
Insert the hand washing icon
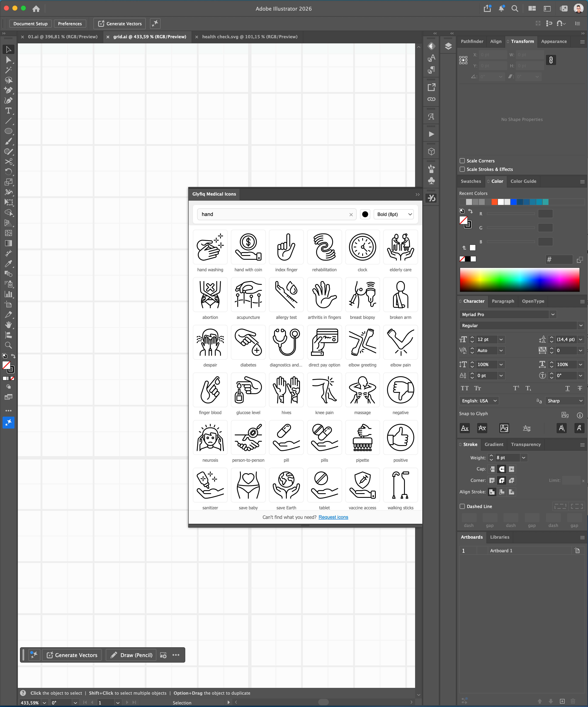pos(210,247)
